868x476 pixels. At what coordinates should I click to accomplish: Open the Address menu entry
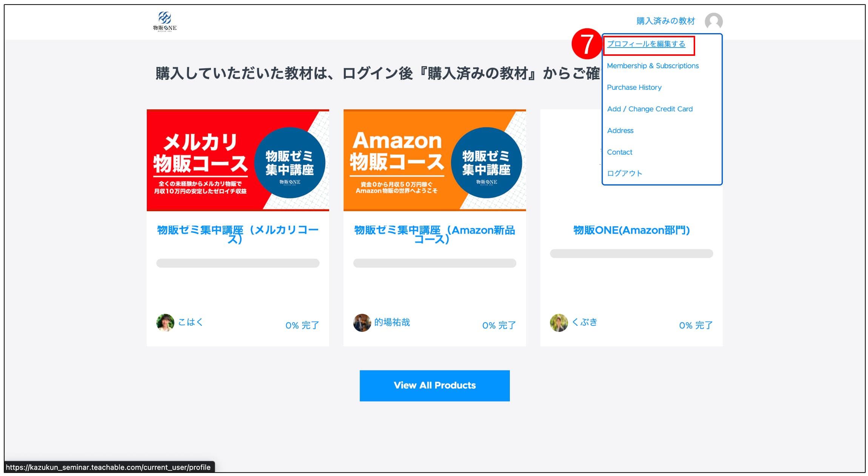[x=620, y=131]
